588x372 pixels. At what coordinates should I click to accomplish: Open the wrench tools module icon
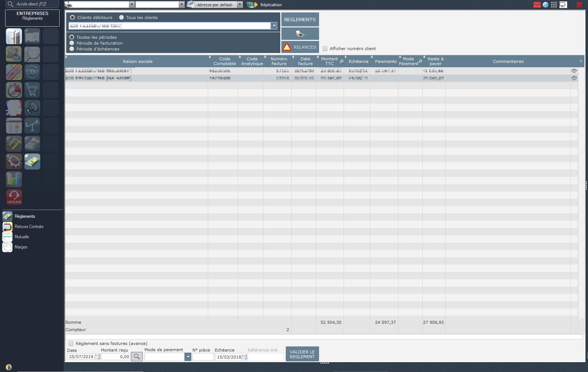pos(14,144)
